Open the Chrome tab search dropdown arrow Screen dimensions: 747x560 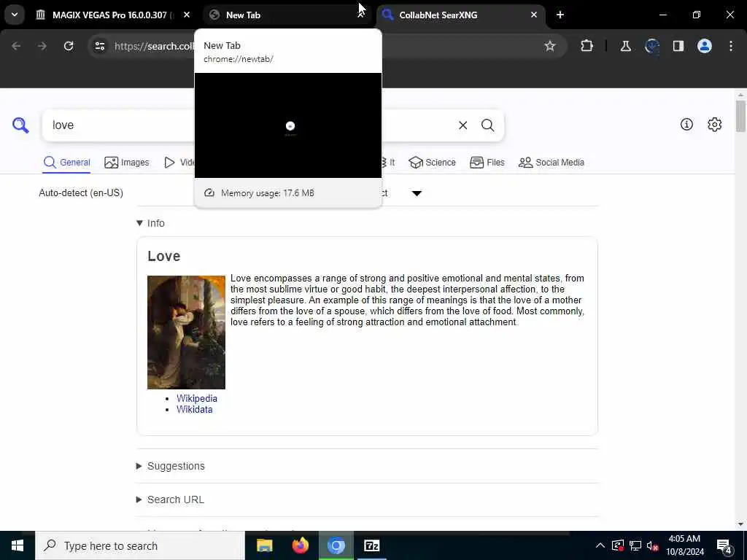pos(15,15)
